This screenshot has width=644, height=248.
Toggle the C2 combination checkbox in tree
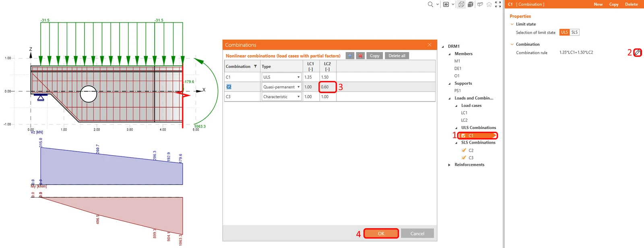click(x=464, y=150)
